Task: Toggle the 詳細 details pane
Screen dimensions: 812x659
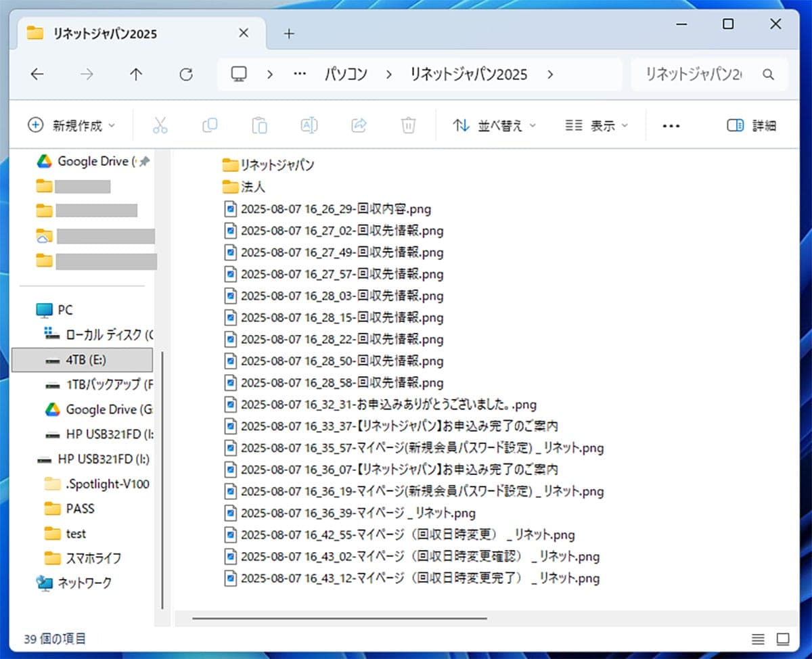Action: tap(751, 126)
